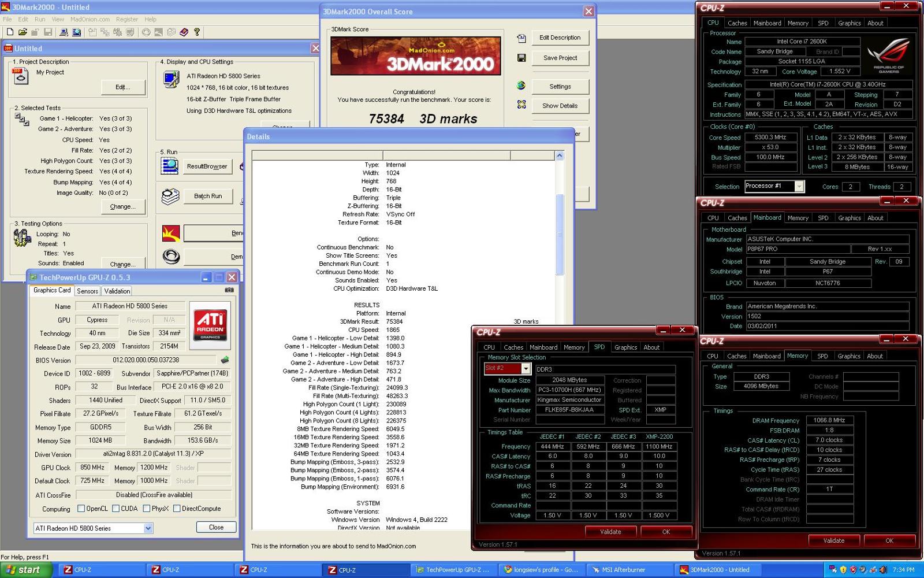Click the GPU-Z camera screenshot icon

229,290
